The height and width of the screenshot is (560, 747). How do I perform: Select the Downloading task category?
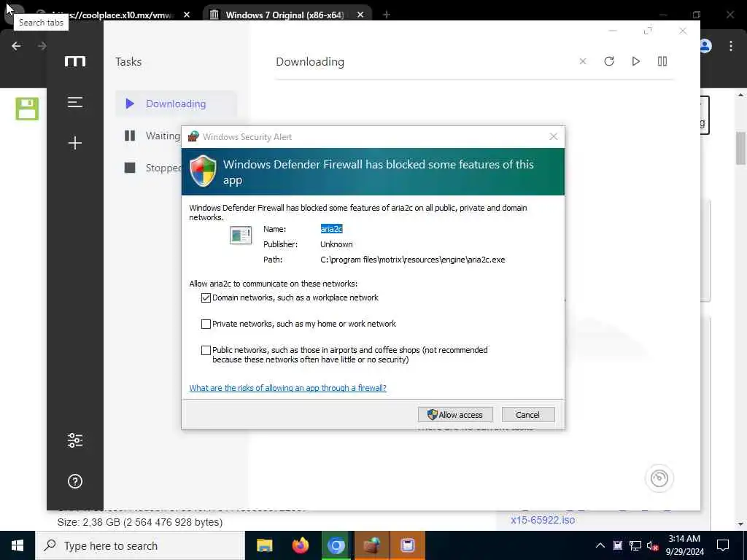pyautogui.click(x=176, y=104)
